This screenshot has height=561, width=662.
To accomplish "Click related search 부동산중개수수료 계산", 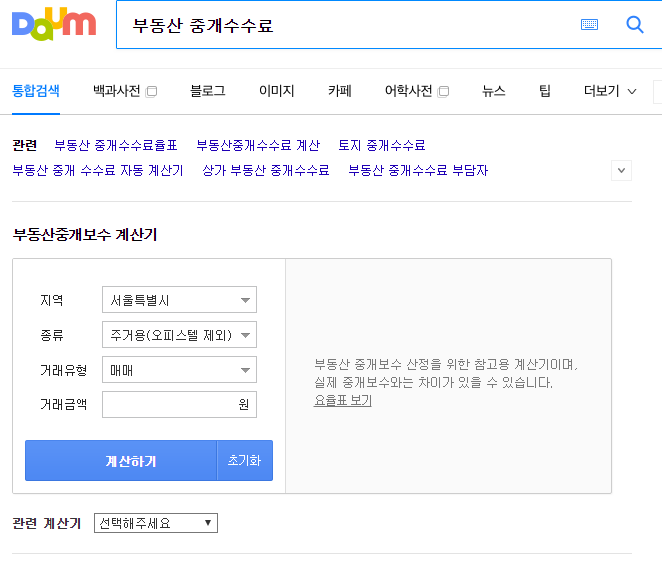I will tap(258, 145).
